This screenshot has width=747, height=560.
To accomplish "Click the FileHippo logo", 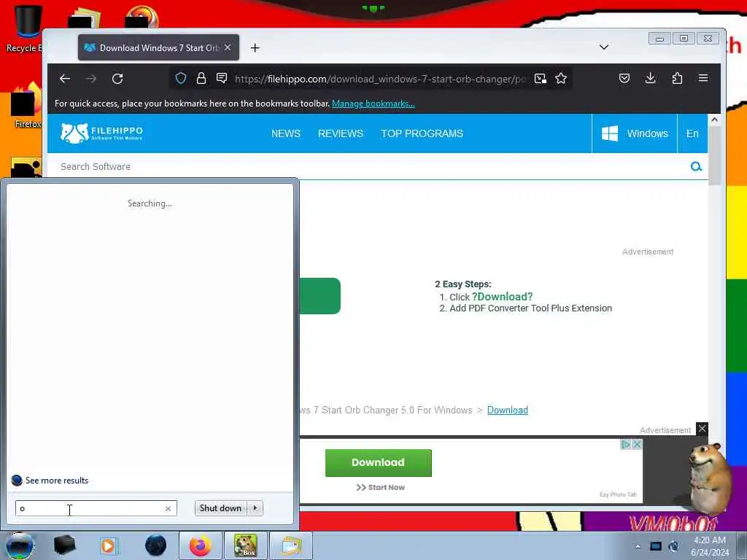I will coord(101,133).
